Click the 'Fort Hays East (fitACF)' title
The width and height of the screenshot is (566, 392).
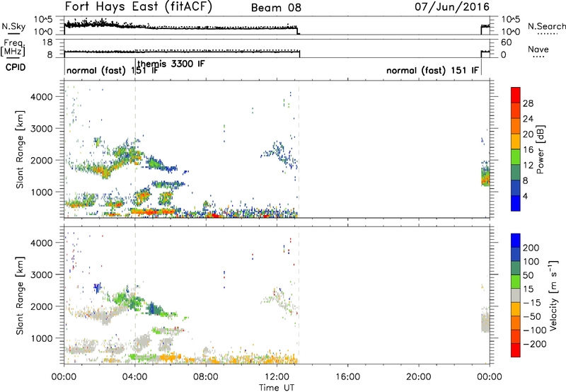139,6
